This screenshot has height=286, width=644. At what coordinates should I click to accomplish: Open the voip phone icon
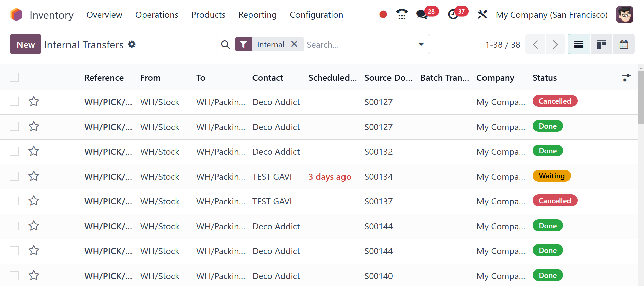[402, 15]
